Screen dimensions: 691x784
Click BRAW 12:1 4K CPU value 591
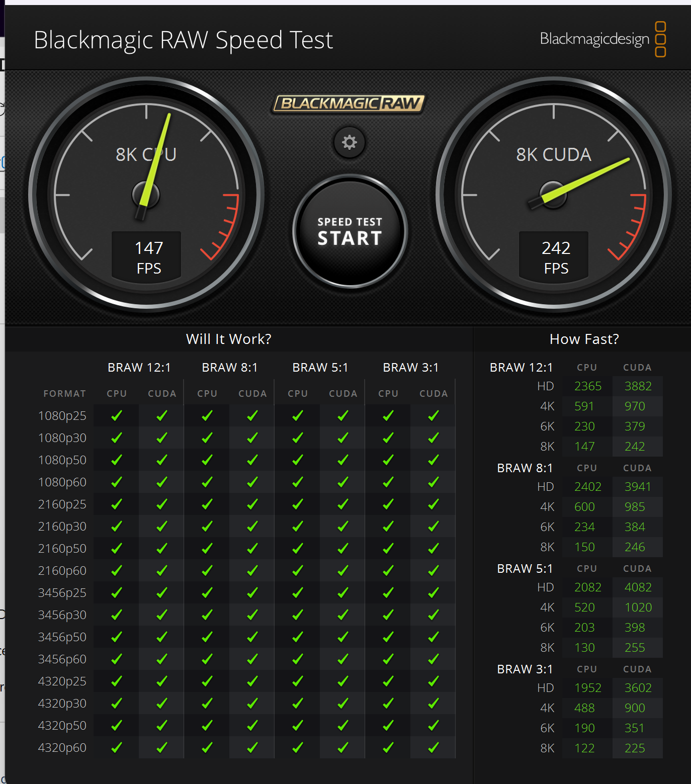click(x=584, y=406)
